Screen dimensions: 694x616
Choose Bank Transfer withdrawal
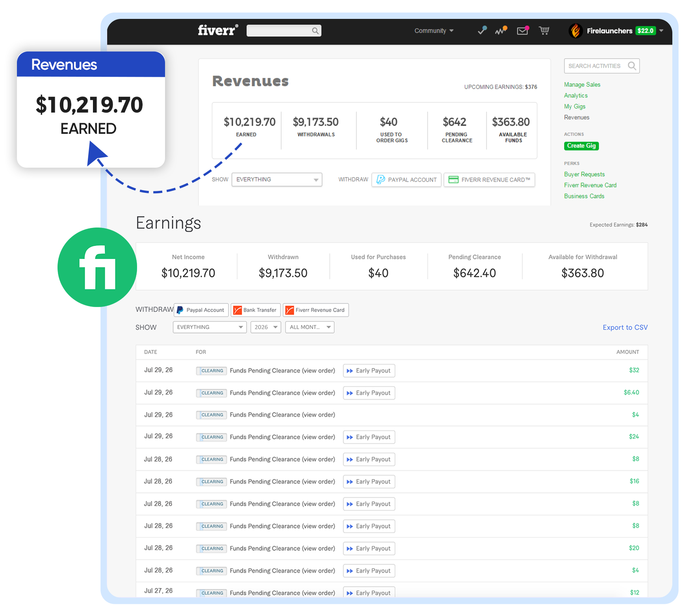(x=256, y=310)
